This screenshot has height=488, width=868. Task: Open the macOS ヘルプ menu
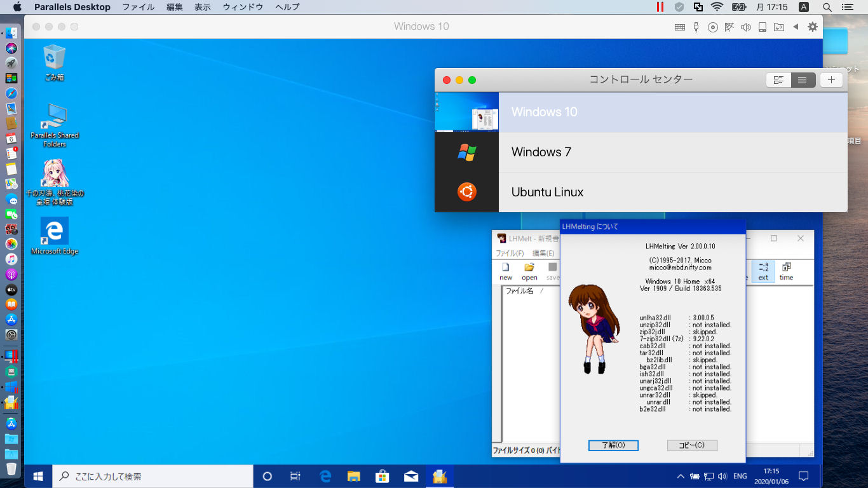click(287, 7)
